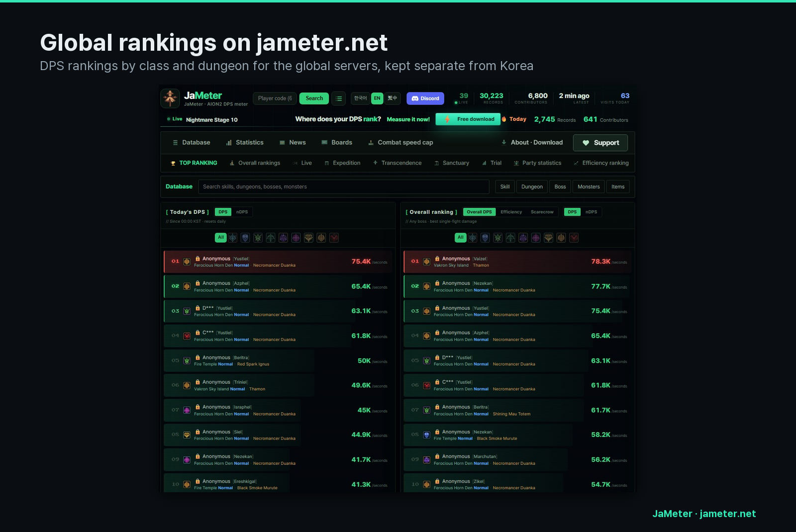Click the Support button
Viewport: 796px width, 532px height.
pos(600,143)
